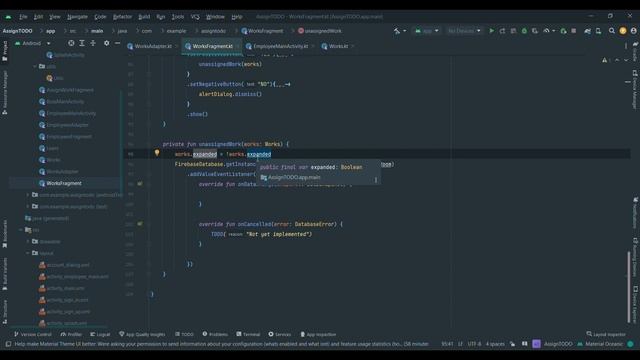Open the Navigate menu
640x360 pixels.
click(78, 17)
